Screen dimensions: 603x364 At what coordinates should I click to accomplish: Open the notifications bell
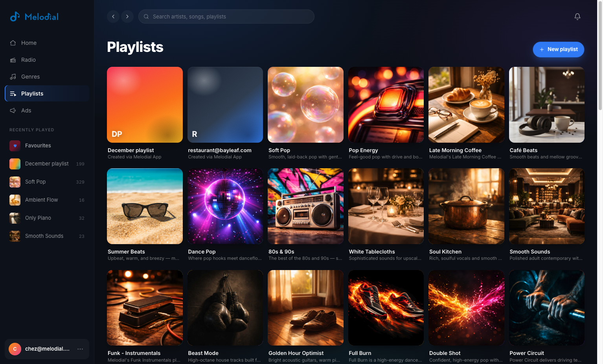[x=577, y=17]
